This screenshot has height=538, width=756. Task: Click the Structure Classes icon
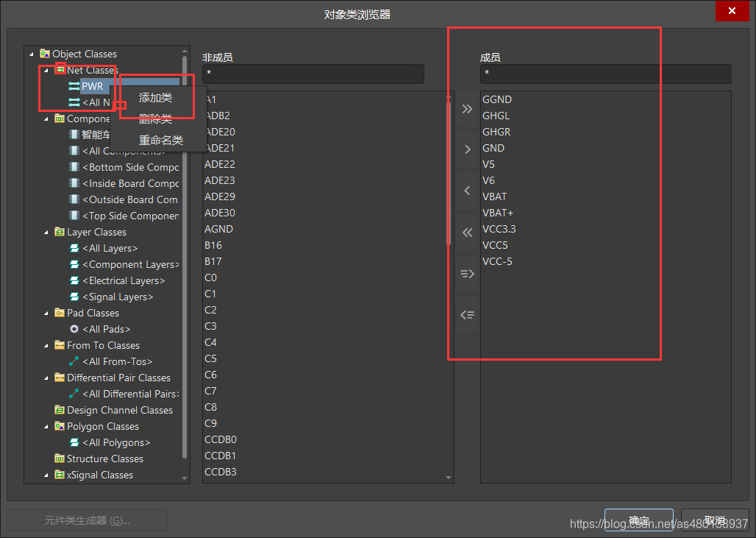point(60,459)
